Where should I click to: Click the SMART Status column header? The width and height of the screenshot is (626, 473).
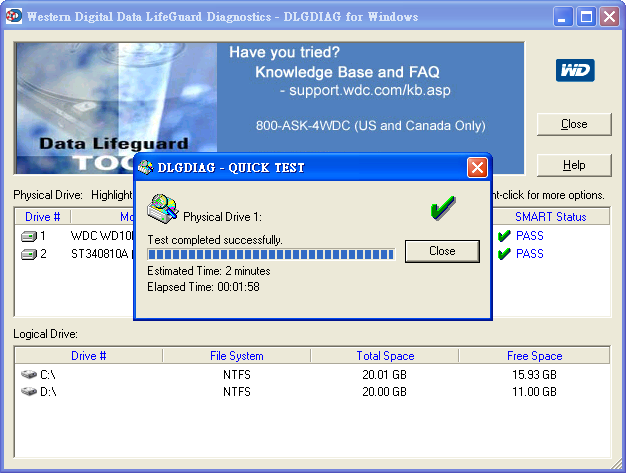pyautogui.click(x=551, y=217)
